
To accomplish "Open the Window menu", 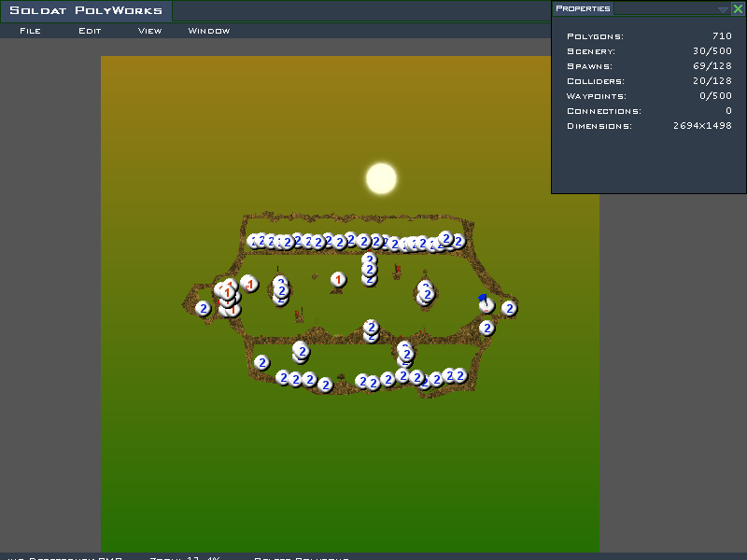I will click(209, 31).
